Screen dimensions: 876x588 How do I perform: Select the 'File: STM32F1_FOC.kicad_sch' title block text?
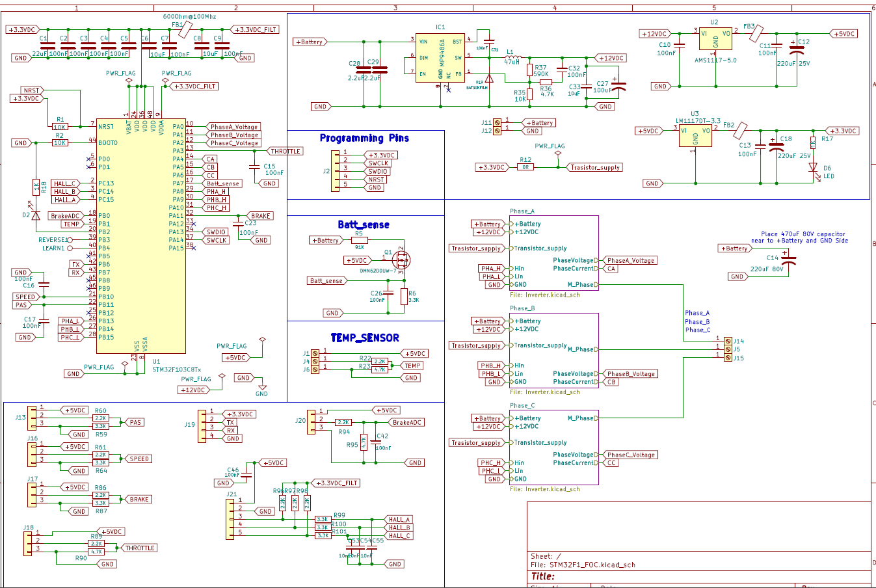[583, 565]
